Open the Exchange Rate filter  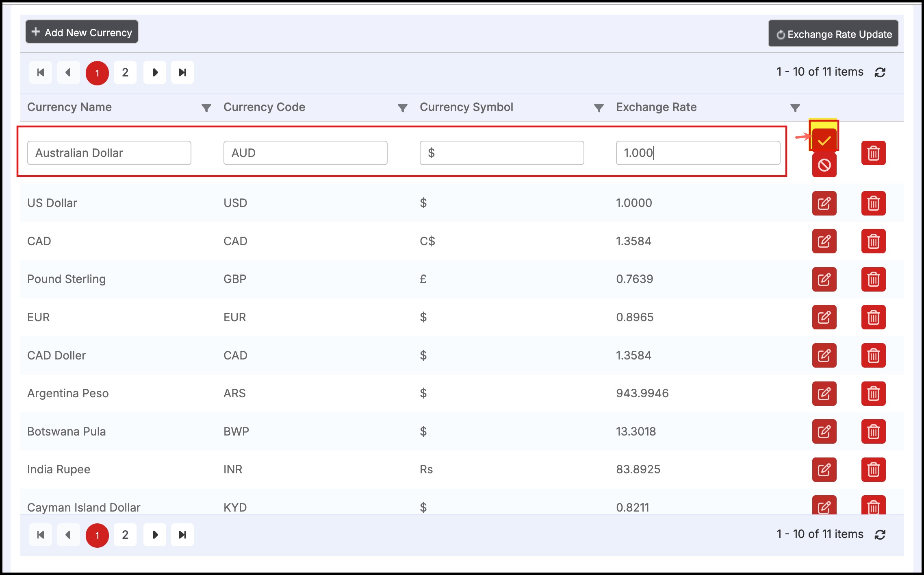[x=795, y=108]
